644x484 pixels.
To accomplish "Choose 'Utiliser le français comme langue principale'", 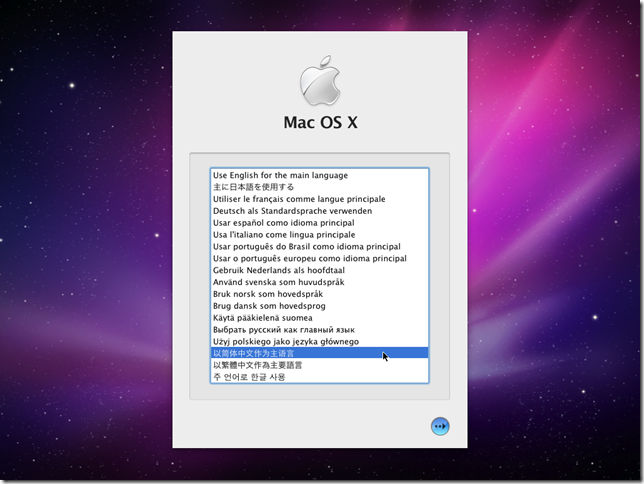I will pos(320,199).
